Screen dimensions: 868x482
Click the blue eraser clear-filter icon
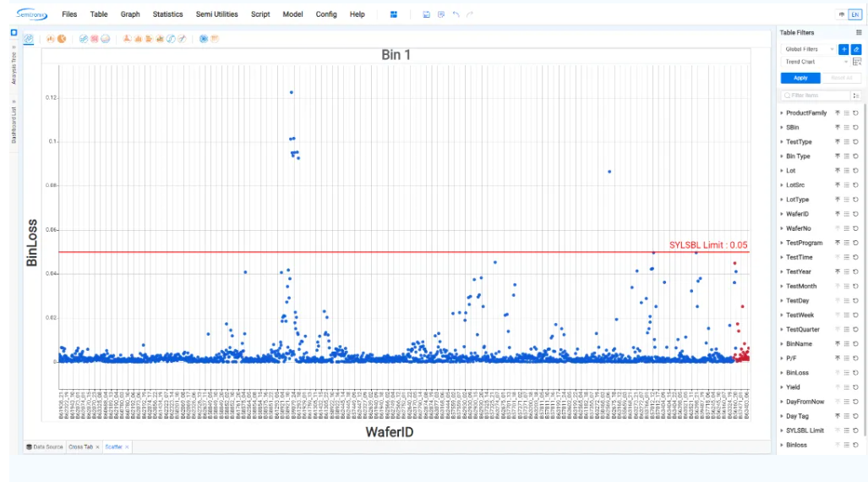click(856, 49)
